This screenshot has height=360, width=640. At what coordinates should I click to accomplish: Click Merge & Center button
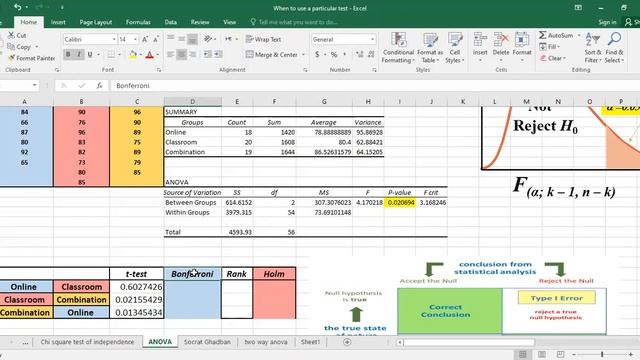coord(271,54)
